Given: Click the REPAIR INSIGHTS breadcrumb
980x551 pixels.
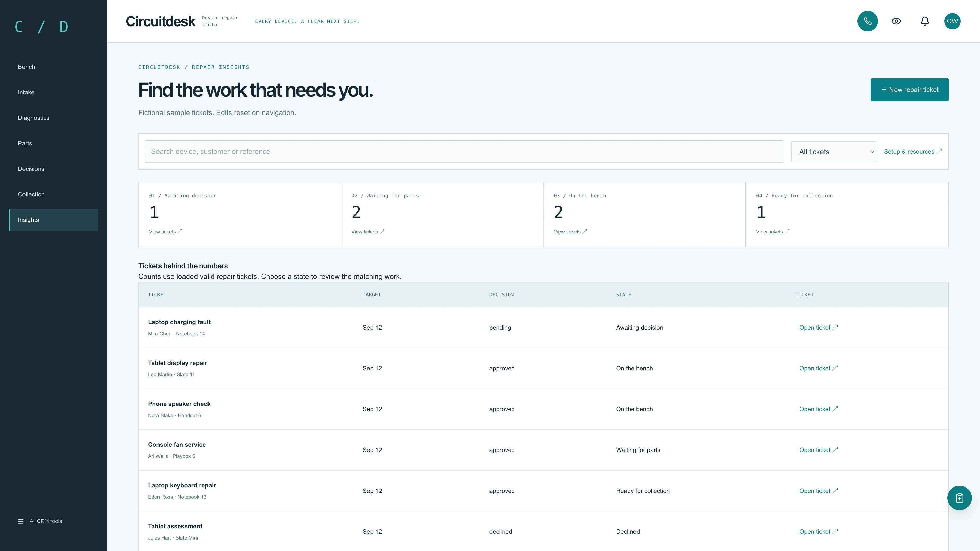Looking at the screenshot, I should point(220,67).
